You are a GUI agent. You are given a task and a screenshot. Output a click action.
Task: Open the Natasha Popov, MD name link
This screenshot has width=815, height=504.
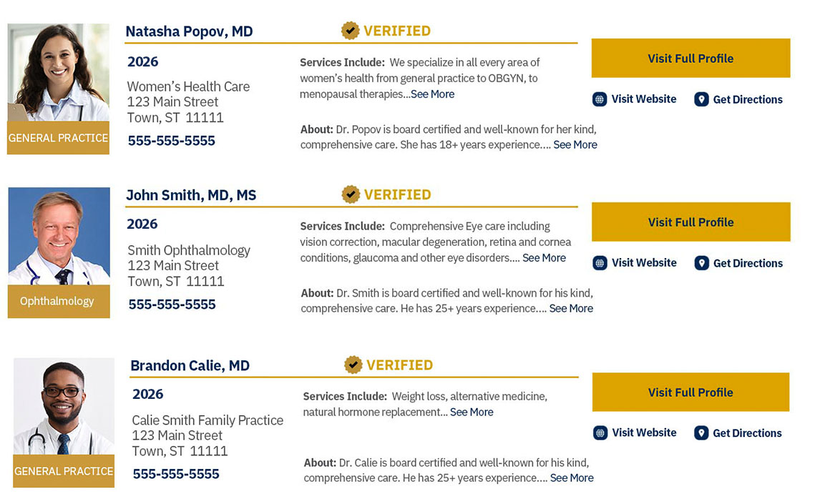point(189,31)
